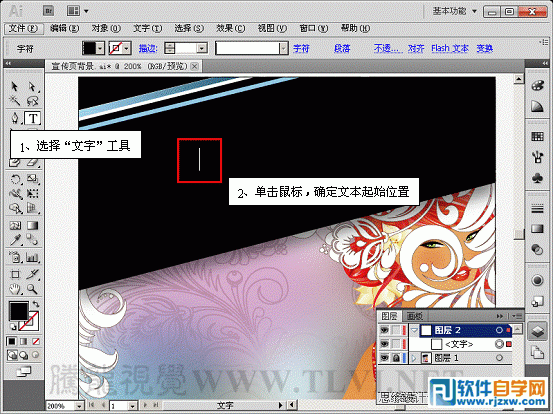Toggle lock box for <文字> sublayer
The width and height of the screenshot is (553, 414).
396,344
